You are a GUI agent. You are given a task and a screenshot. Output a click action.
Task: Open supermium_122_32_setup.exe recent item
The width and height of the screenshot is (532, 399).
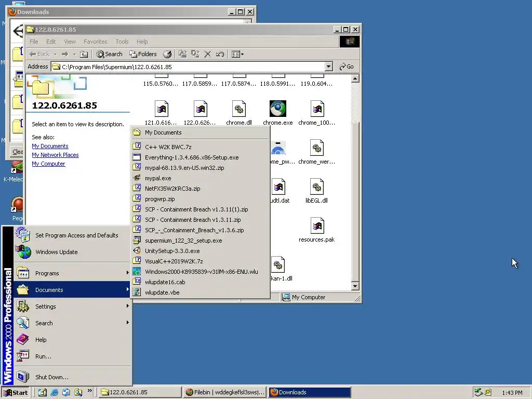pyautogui.click(x=201, y=241)
